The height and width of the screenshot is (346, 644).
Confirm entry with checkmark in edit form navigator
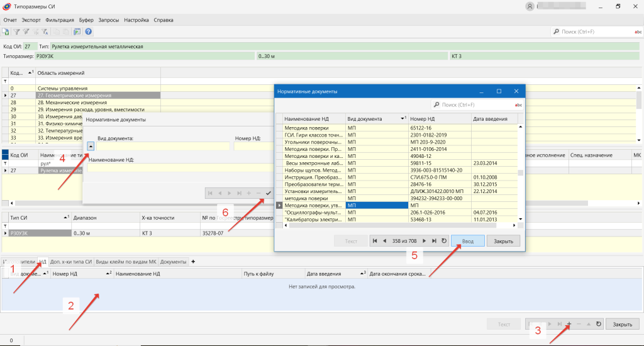tap(269, 193)
